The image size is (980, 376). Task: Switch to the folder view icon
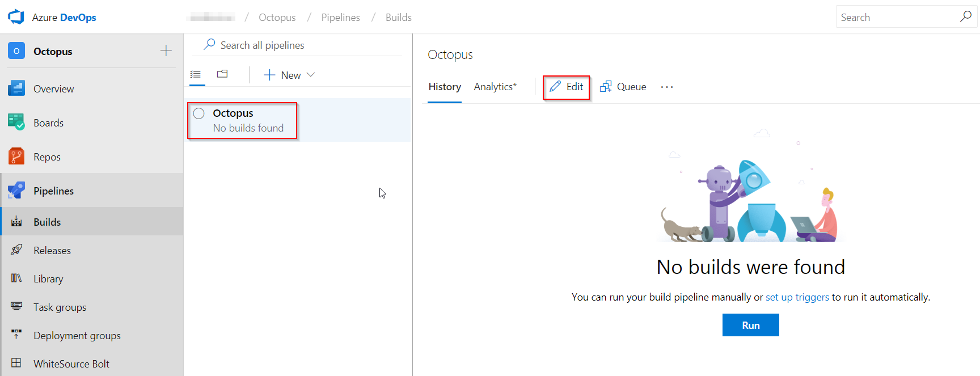point(222,74)
